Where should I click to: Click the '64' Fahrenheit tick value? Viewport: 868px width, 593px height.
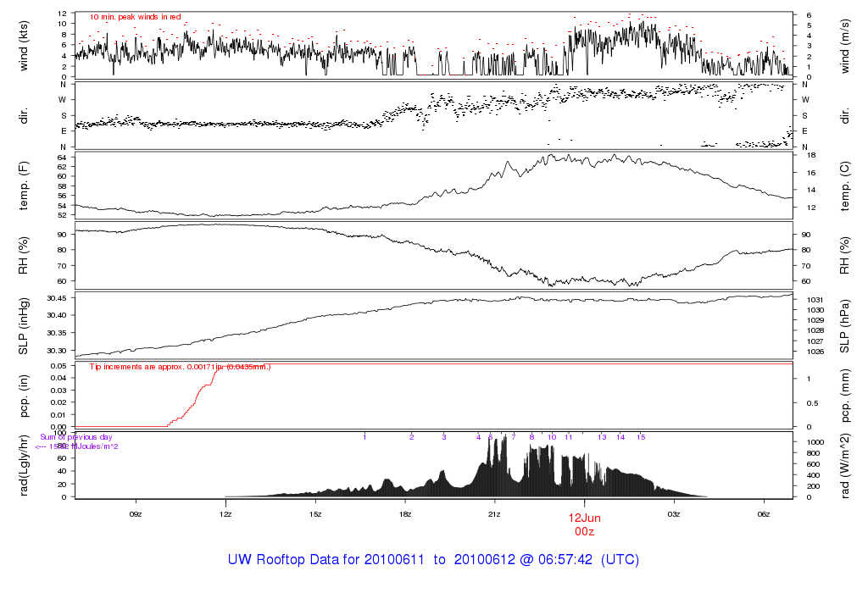(62, 157)
